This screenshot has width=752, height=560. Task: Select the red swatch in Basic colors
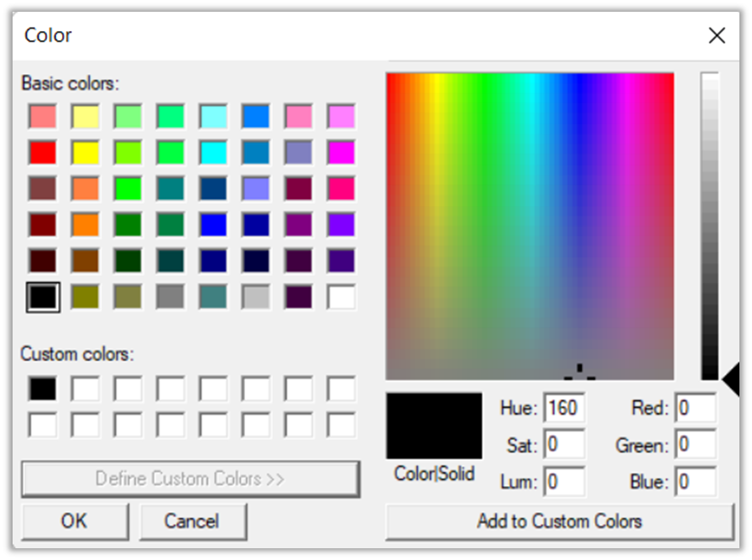(42, 152)
